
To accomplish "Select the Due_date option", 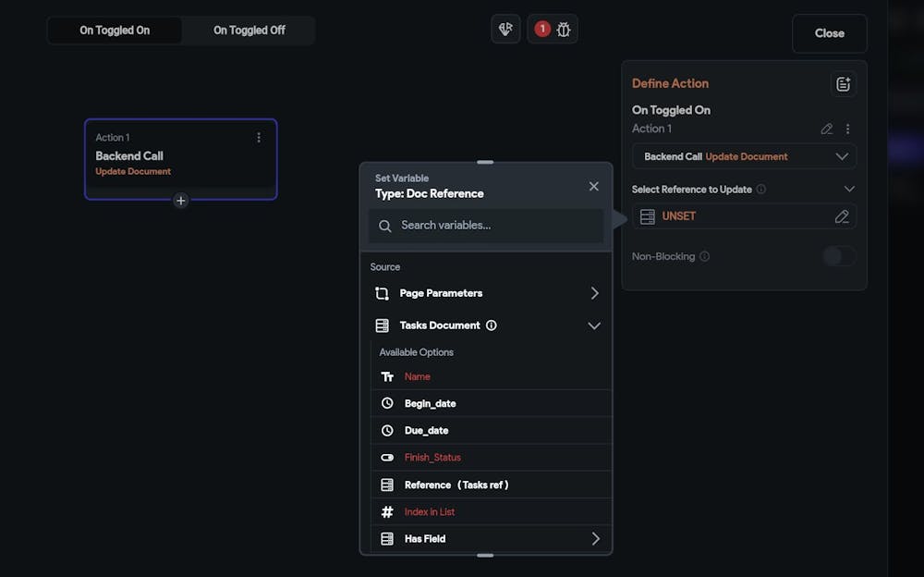I will tap(491, 431).
